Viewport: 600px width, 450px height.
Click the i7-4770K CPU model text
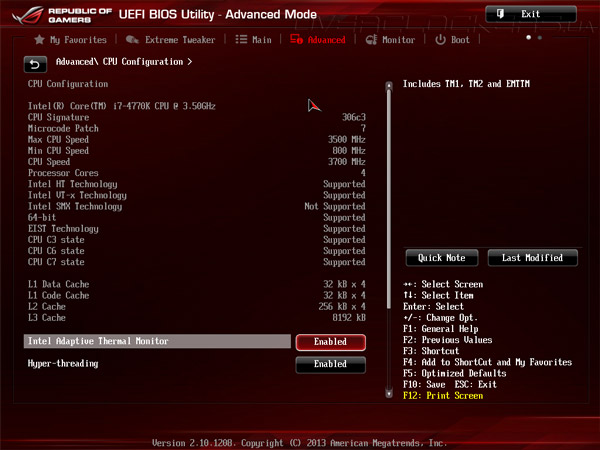122,106
